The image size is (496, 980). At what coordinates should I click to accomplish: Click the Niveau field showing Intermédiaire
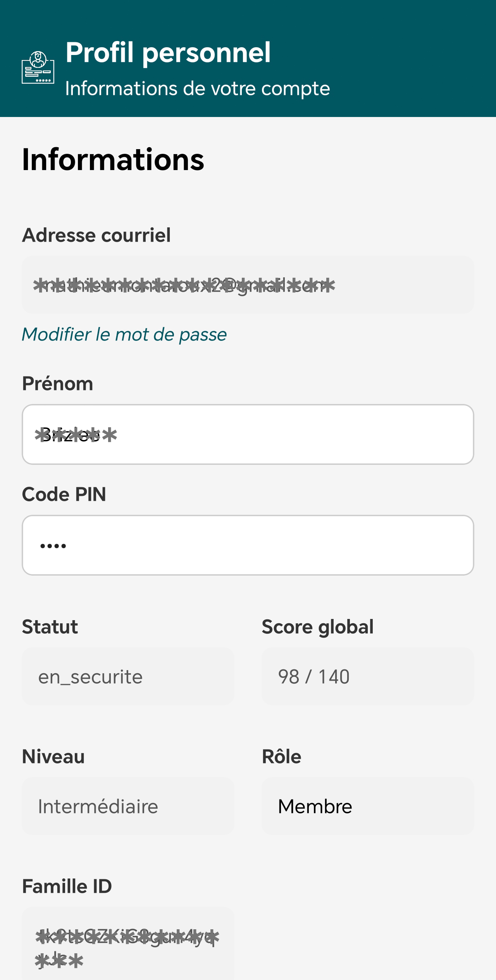(x=128, y=806)
